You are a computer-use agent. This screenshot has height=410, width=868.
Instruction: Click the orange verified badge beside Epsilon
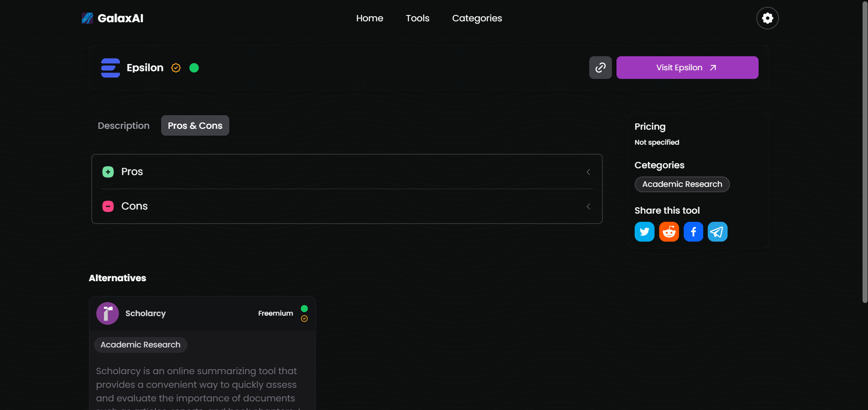(176, 68)
